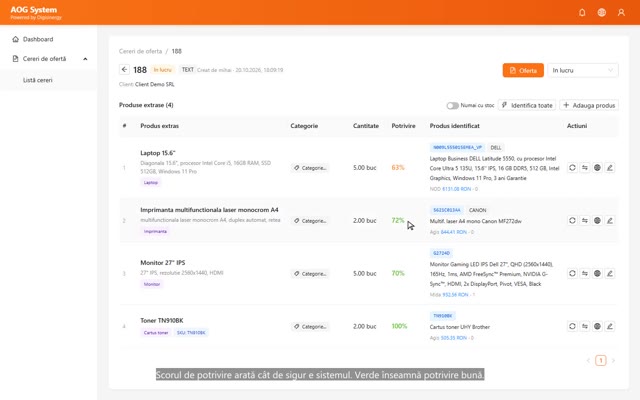640x400 pixels.
Task: Refresh match for Toner TN910BK row
Action: click(x=572, y=326)
